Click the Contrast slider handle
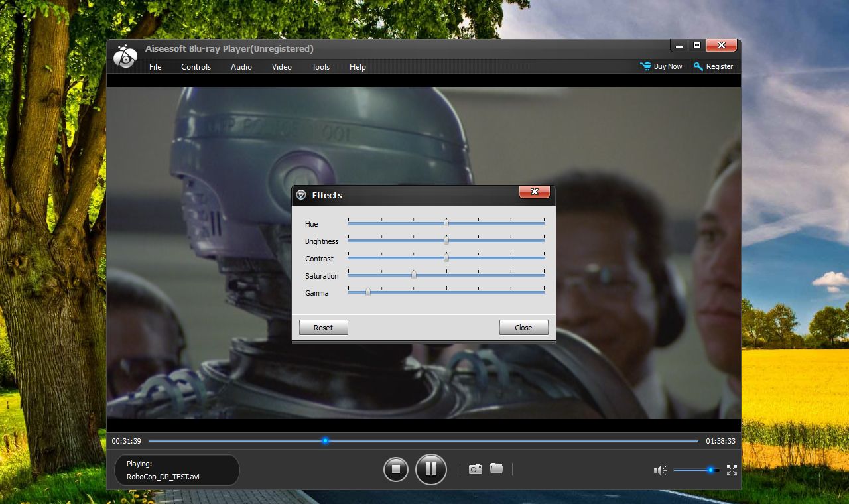 (446, 257)
